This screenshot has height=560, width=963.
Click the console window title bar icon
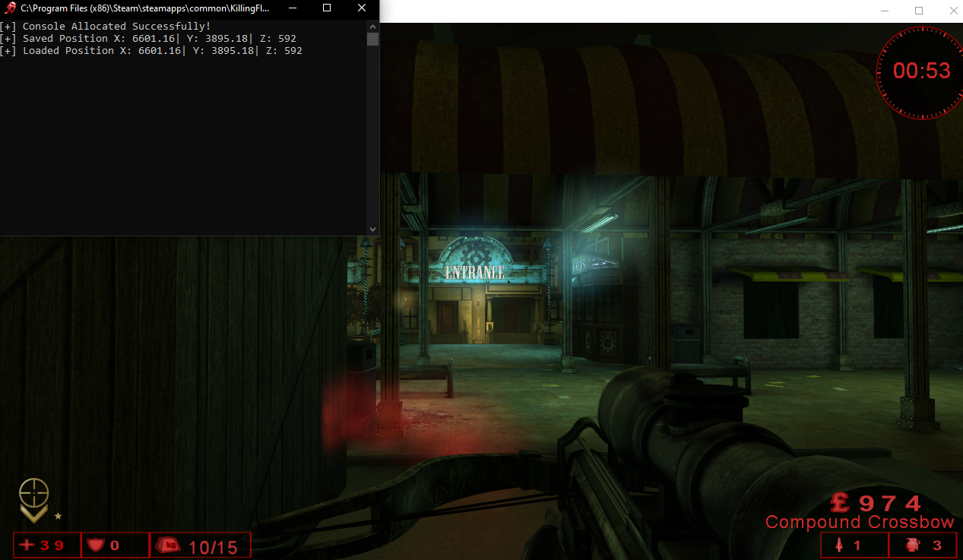click(x=10, y=8)
